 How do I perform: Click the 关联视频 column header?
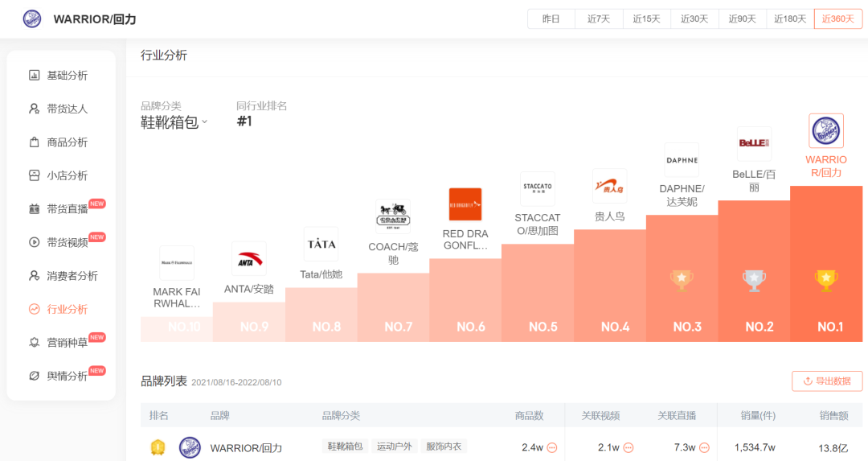point(600,416)
